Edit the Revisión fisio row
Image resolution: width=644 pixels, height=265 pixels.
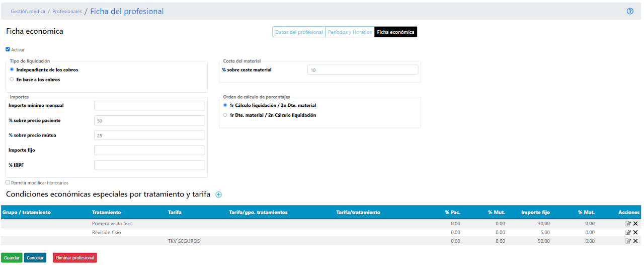(x=628, y=232)
